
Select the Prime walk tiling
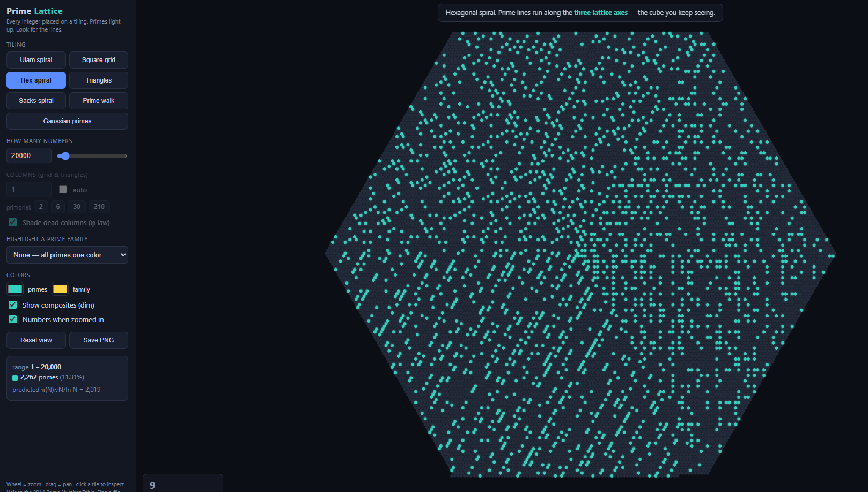pyautogui.click(x=99, y=101)
